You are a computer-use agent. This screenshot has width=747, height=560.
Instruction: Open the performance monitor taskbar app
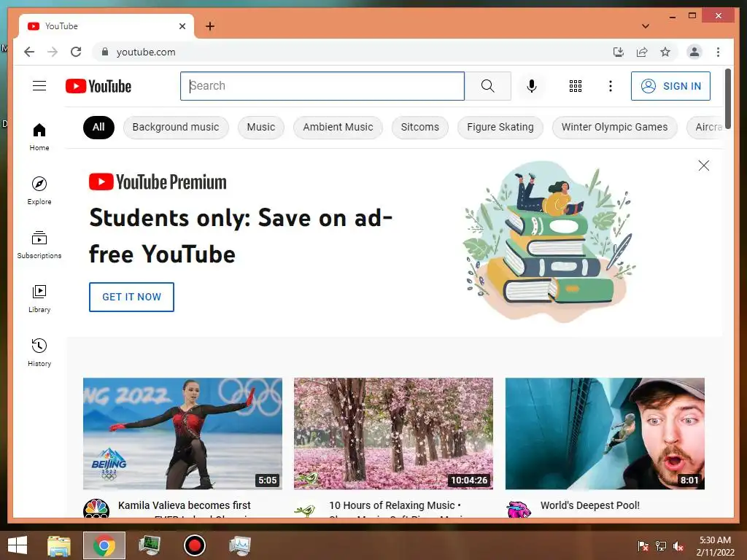point(239,545)
